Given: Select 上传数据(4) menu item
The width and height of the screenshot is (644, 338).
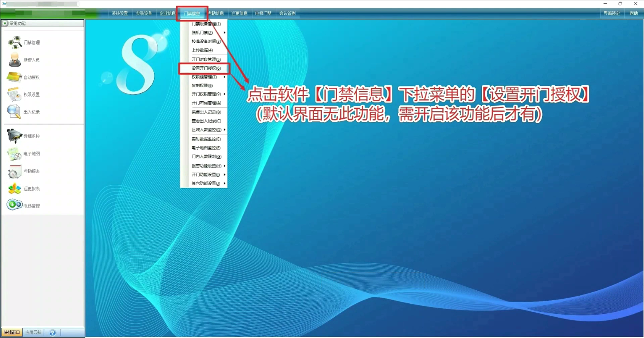Looking at the screenshot, I should (x=204, y=50).
